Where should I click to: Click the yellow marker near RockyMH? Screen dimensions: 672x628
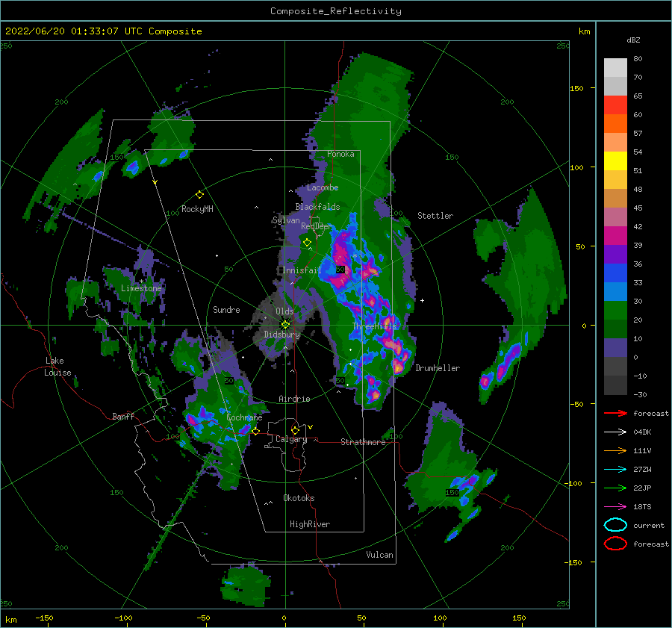pyautogui.click(x=199, y=195)
